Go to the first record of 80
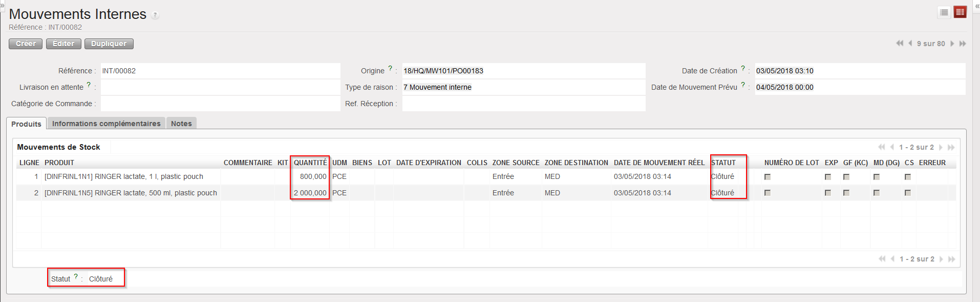Image resolution: width=980 pixels, height=302 pixels. tap(900, 44)
